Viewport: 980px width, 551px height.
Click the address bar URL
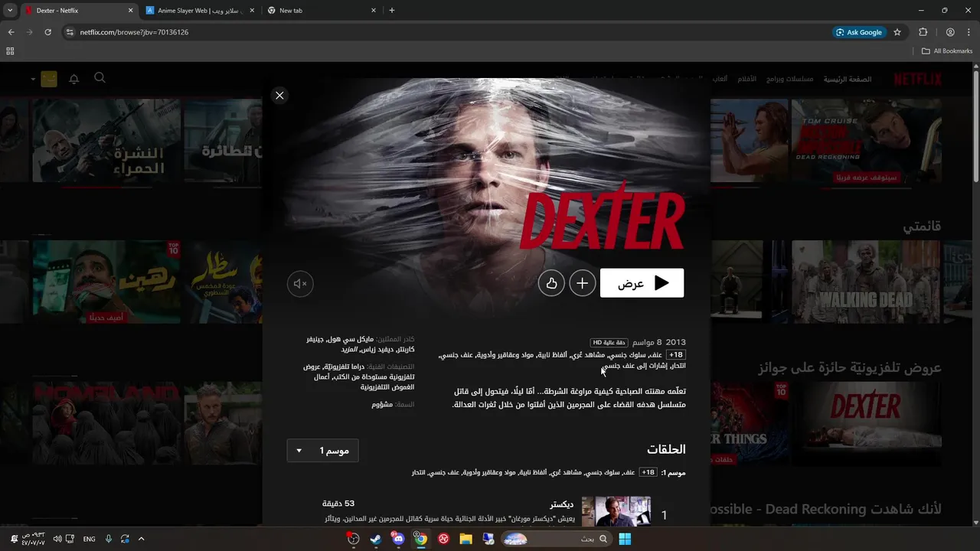point(134,32)
